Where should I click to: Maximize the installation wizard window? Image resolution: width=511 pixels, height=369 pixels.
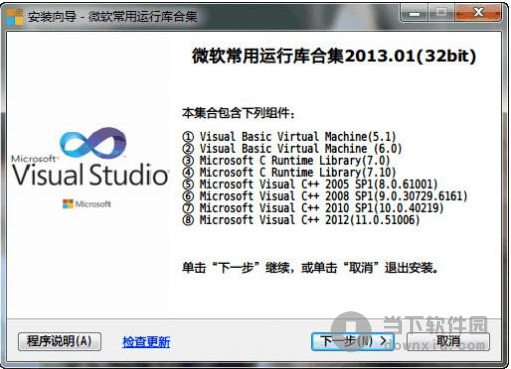[442, 14]
